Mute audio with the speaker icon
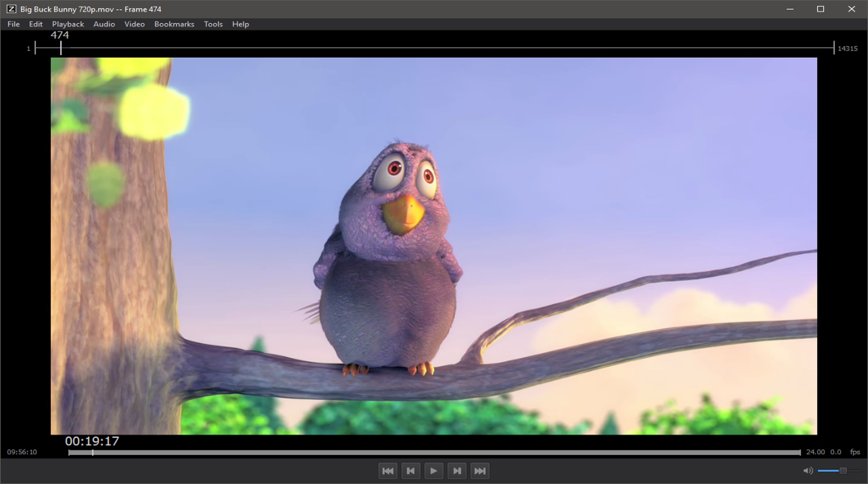 (x=808, y=471)
